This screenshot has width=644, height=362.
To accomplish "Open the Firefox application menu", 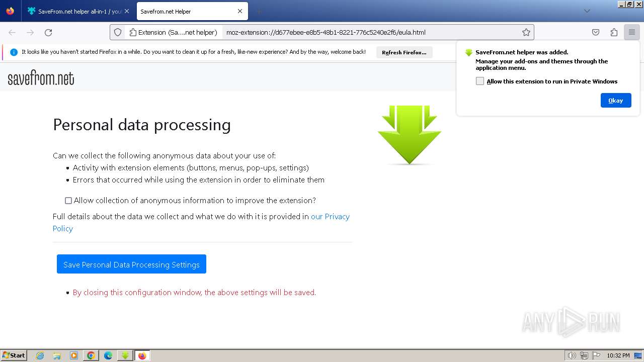I will [631, 32].
